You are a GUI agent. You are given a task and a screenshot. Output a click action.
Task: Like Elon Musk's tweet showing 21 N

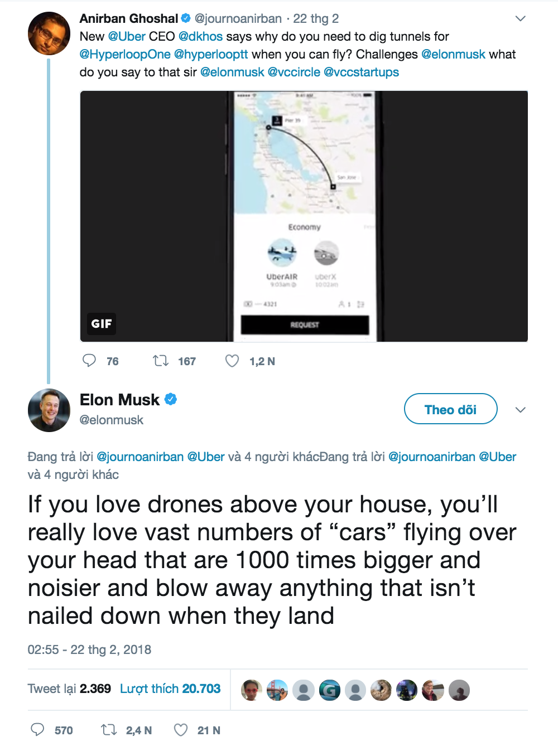(x=181, y=730)
